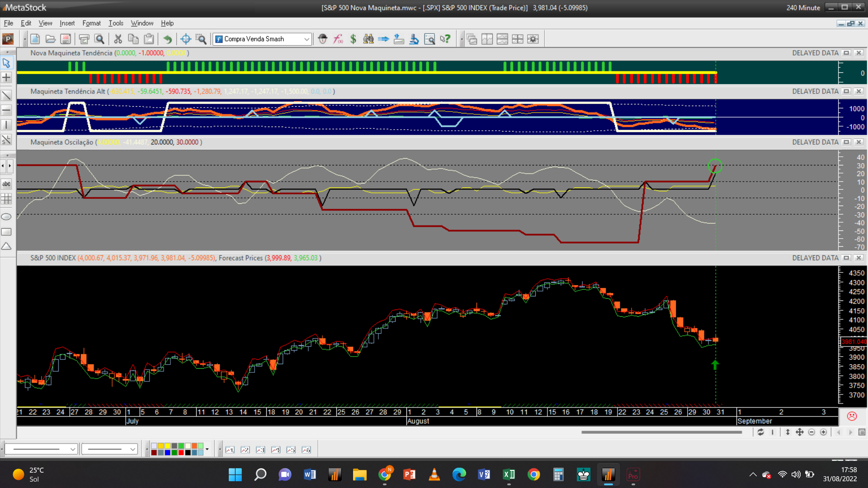
Task: Expand the color palette arrow
Action: click(207, 449)
